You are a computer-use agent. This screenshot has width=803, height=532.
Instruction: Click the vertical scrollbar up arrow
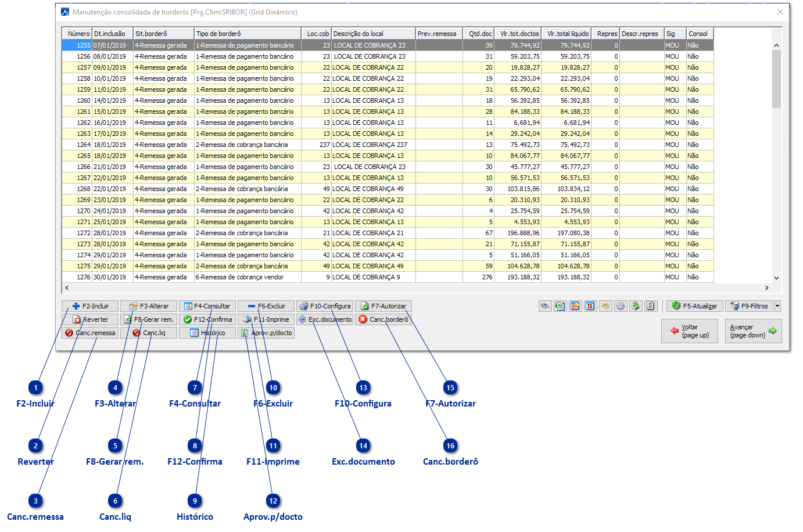776,45
